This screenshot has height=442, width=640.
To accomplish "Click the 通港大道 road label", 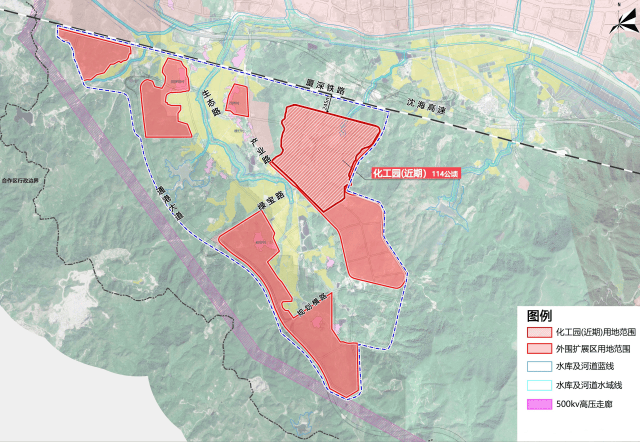I will (x=169, y=204).
